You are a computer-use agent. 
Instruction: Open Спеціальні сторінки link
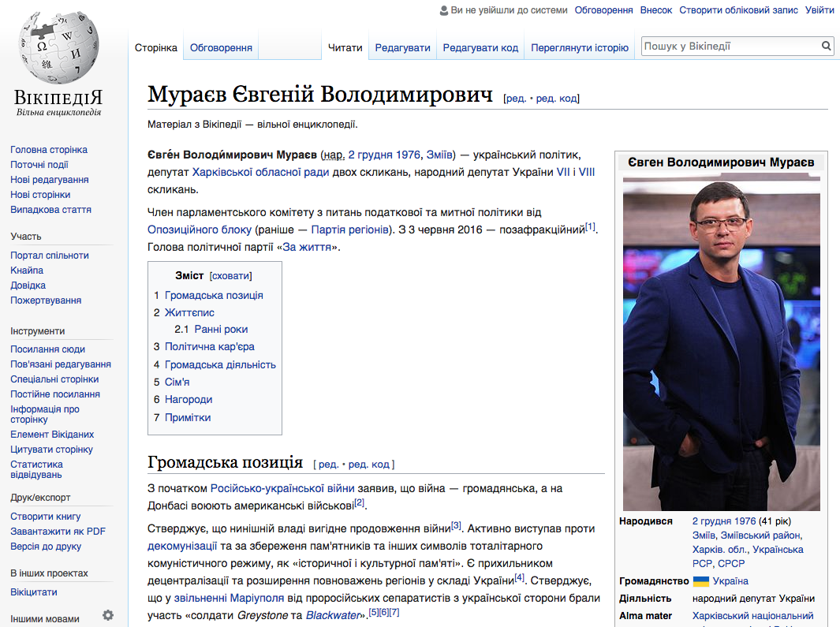[54, 379]
